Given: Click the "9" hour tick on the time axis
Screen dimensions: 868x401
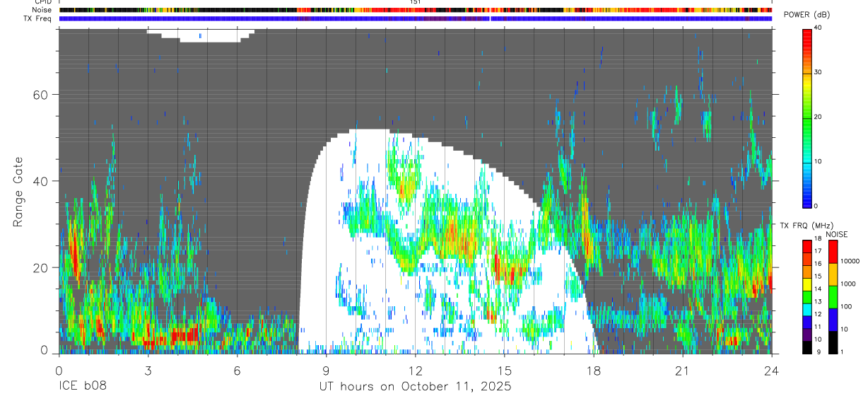Looking at the screenshot, I should [326, 371].
